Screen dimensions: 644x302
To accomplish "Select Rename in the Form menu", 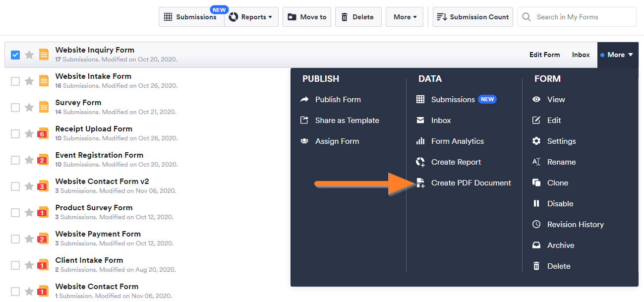I will tap(561, 162).
